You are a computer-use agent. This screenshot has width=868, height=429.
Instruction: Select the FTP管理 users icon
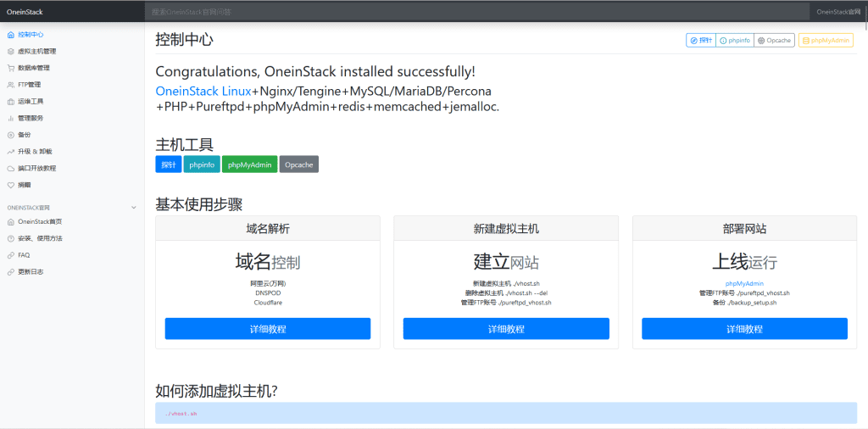[10, 85]
